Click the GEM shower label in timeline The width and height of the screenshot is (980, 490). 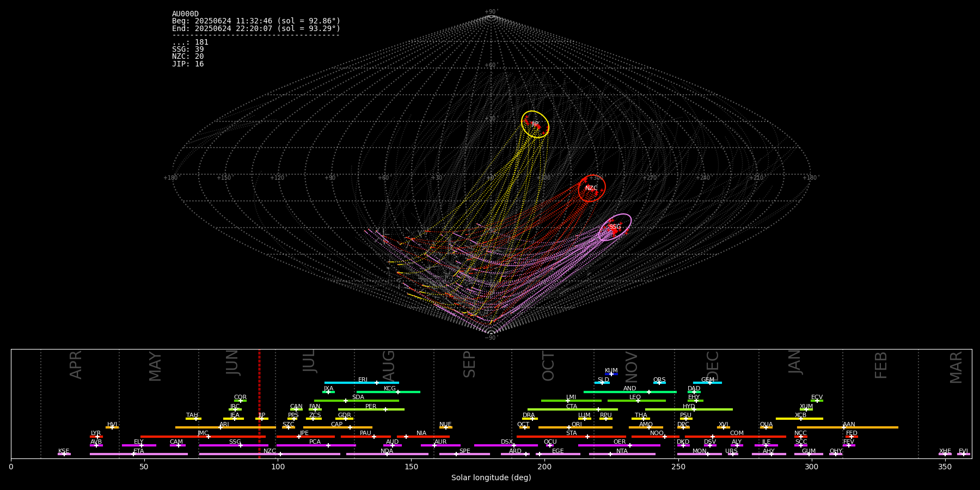click(708, 380)
